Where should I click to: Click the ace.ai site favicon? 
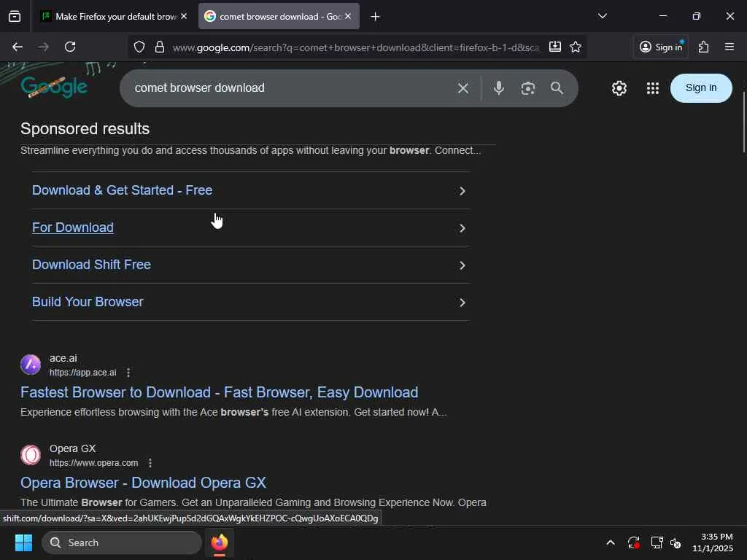pyautogui.click(x=31, y=365)
